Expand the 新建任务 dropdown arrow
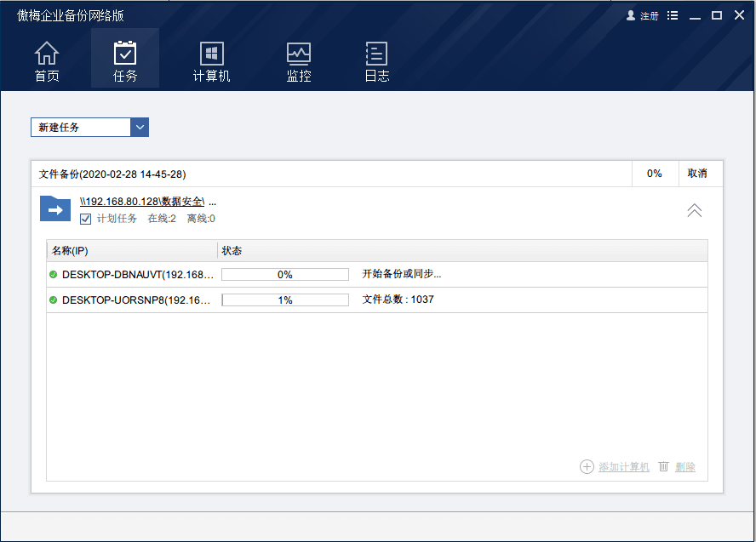 [x=140, y=127]
